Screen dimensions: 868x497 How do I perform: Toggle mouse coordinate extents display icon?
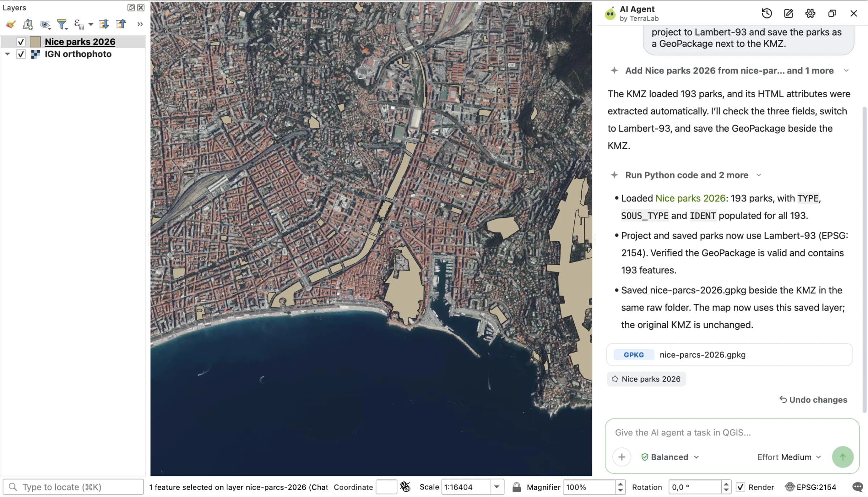click(405, 487)
